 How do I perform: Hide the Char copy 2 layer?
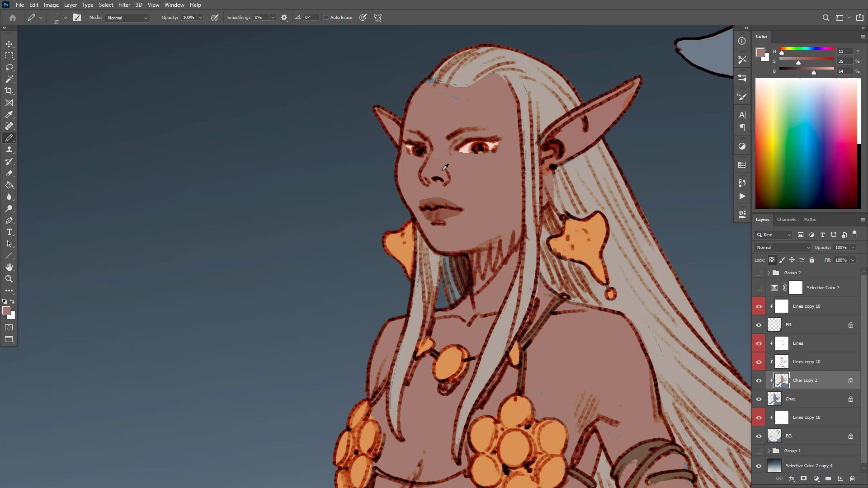point(759,380)
